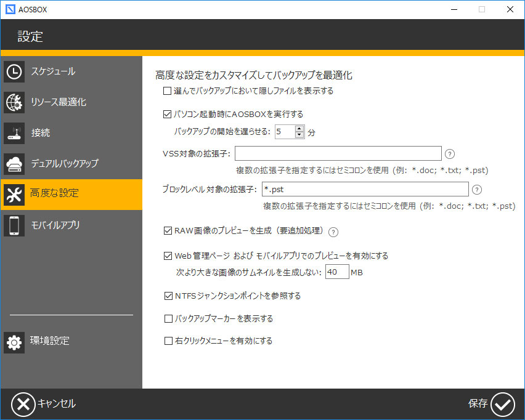Click the backup delay minutes field
The height and width of the screenshot is (420, 525).
tap(285, 132)
